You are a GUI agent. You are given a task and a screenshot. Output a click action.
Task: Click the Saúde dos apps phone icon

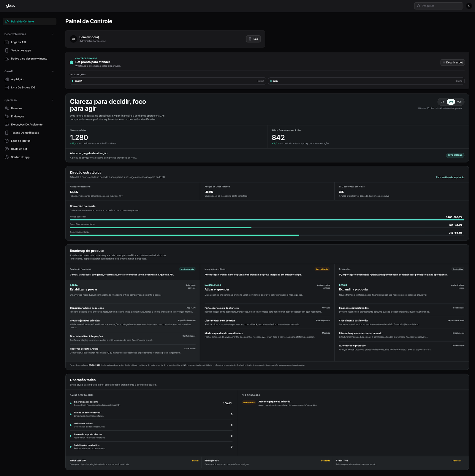7,50
